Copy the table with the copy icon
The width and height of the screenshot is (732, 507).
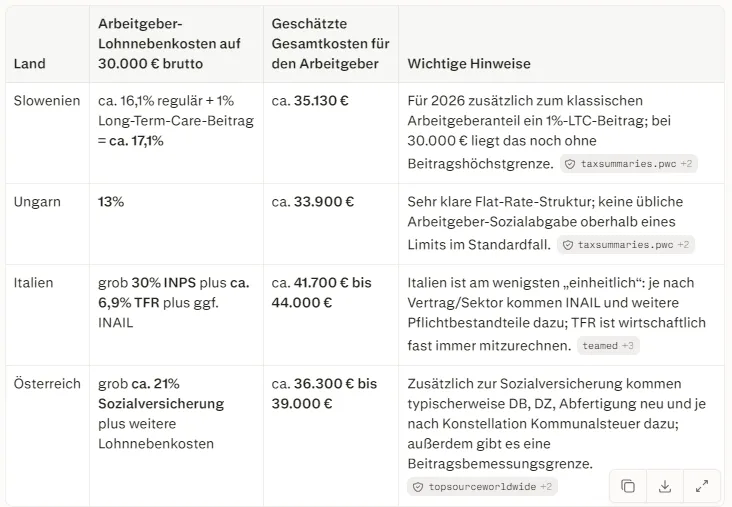(628, 486)
